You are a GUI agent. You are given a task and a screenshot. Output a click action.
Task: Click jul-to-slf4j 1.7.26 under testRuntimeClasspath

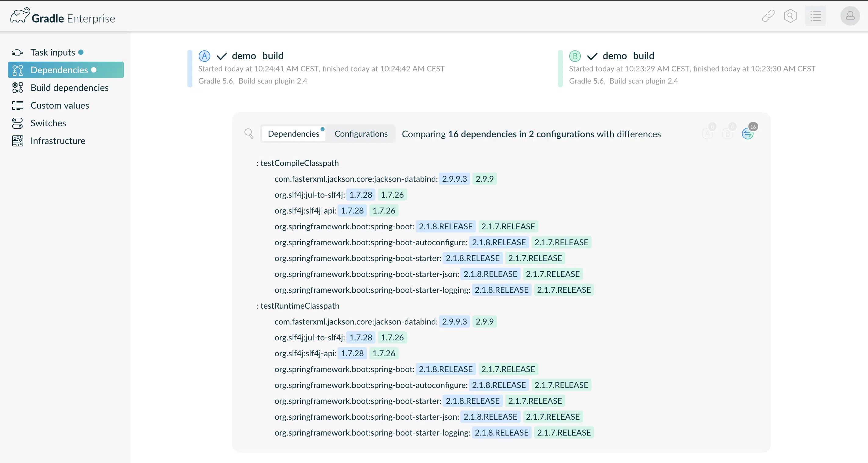[x=392, y=337]
